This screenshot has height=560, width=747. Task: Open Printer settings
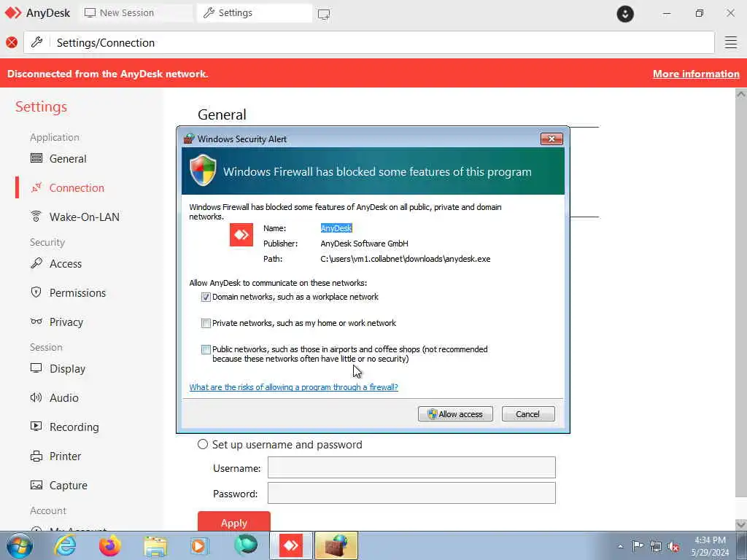[x=55, y=456]
